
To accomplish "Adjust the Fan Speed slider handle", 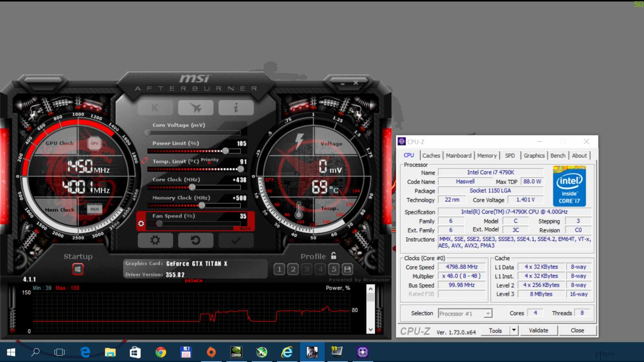I will 159,223.
